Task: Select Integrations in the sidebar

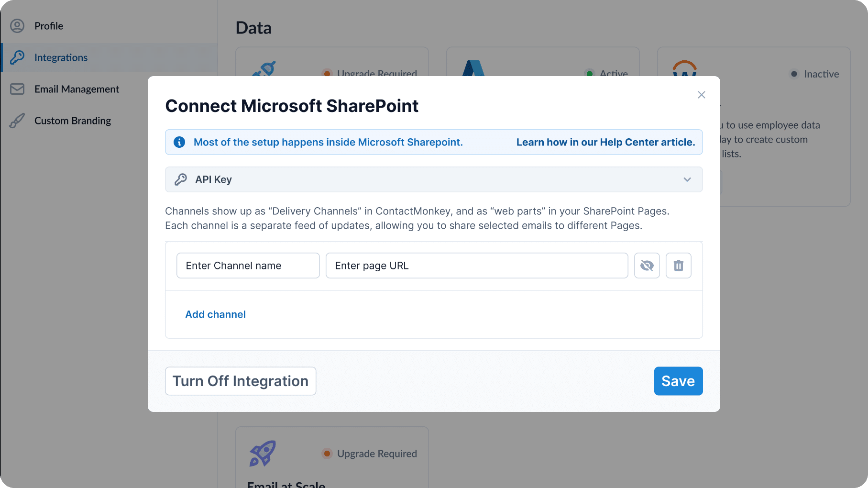Action: 109,57
